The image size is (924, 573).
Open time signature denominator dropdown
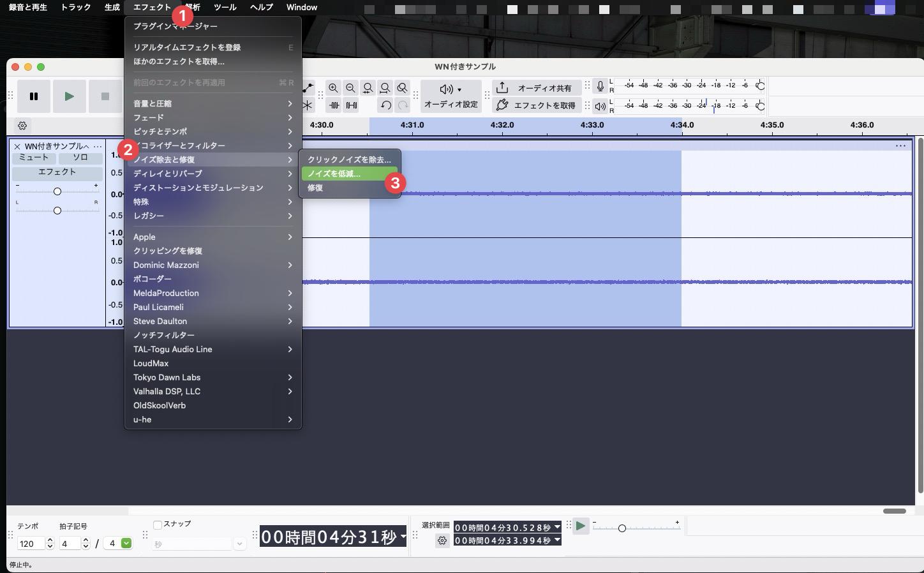126,543
